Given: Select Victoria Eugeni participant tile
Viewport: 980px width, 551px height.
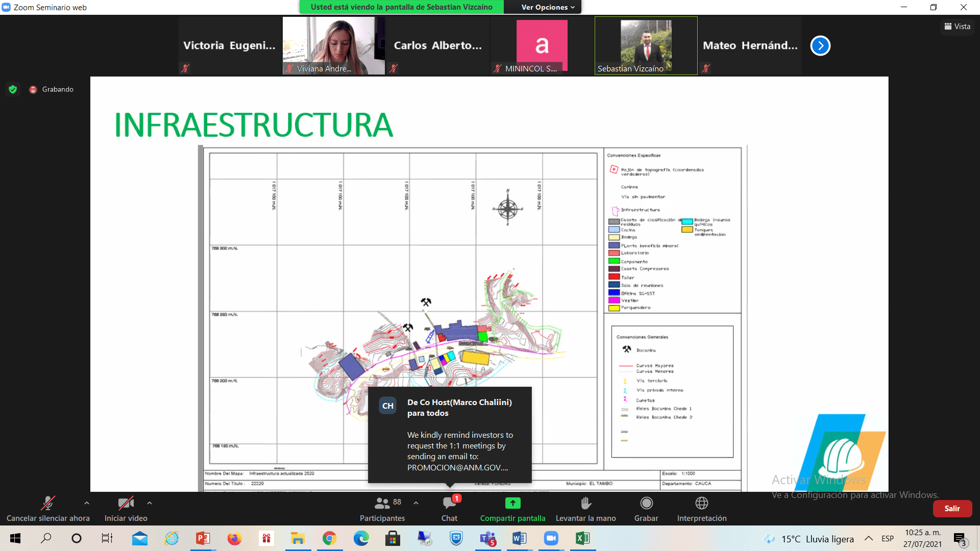Looking at the screenshot, I should click(230, 46).
